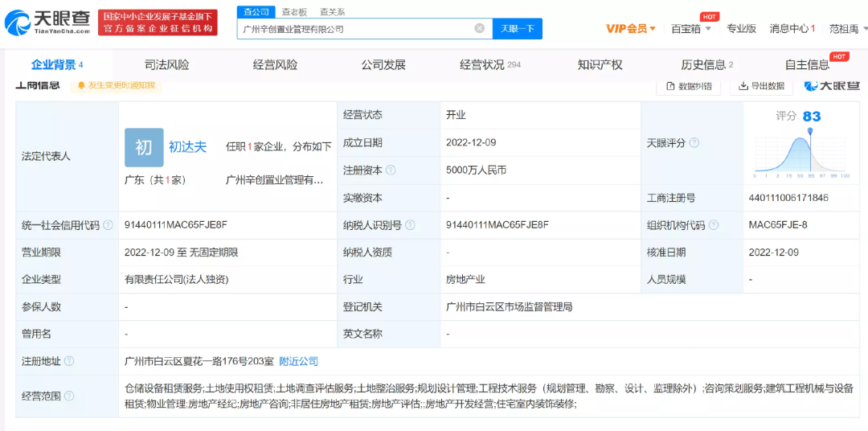Switch to the 历史信息 tab
The image size is (868, 431).
tap(707, 65)
